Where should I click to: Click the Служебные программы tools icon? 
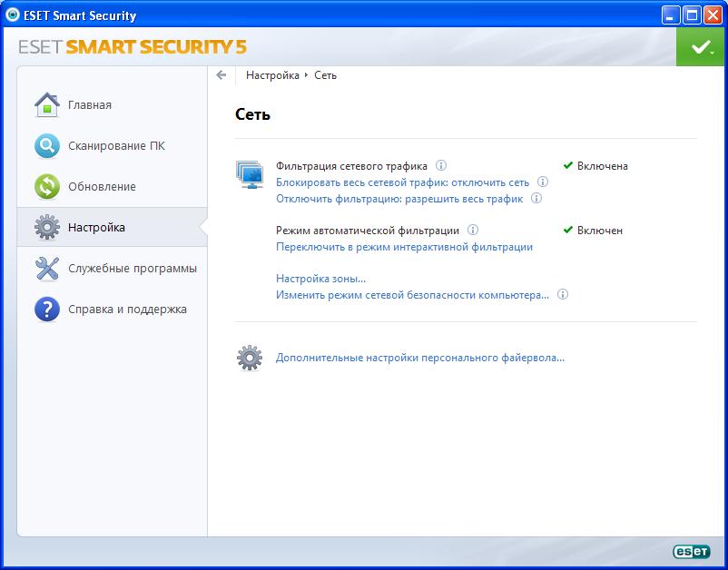coord(47,269)
